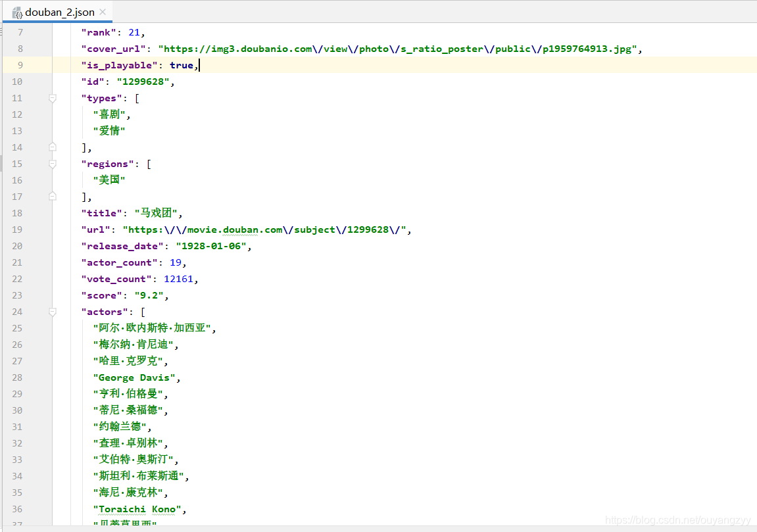The image size is (757, 532).
Task: Click the "喜剧" type entry
Action: (x=110, y=114)
